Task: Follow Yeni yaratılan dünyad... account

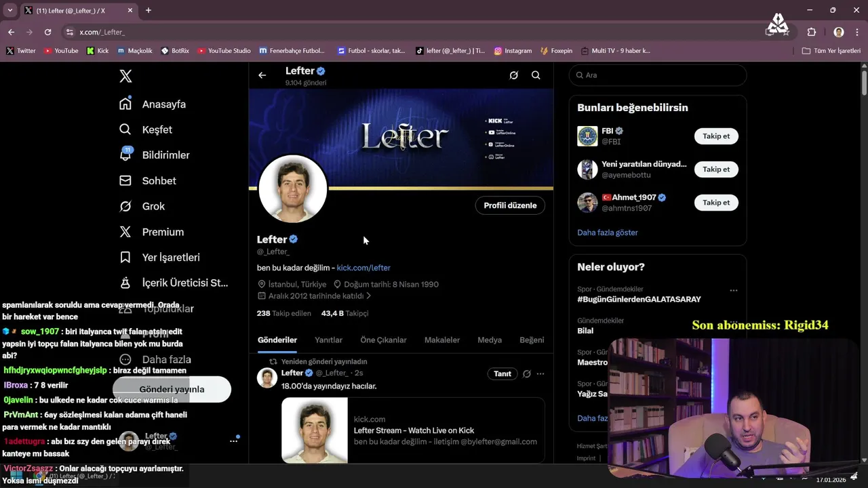Action: [716, 169]
